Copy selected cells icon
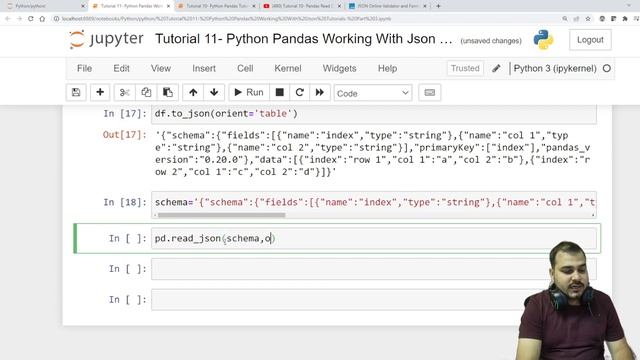The image size is (640, 360). point(146,93)
